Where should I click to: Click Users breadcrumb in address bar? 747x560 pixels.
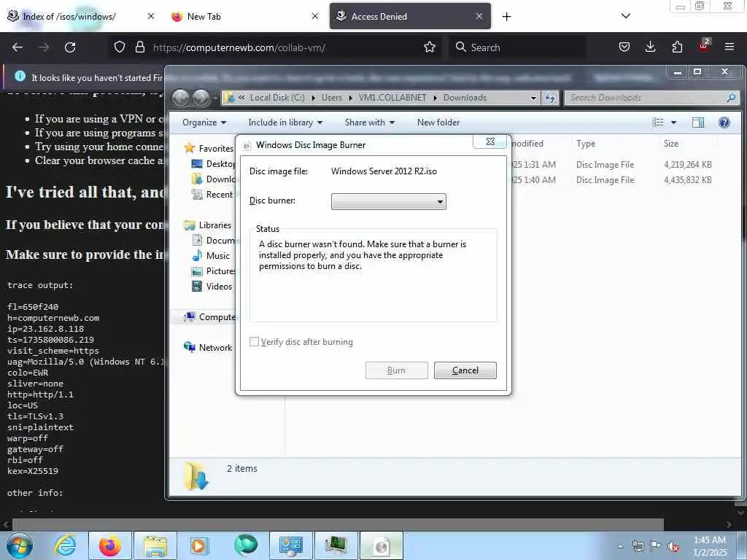332,98
